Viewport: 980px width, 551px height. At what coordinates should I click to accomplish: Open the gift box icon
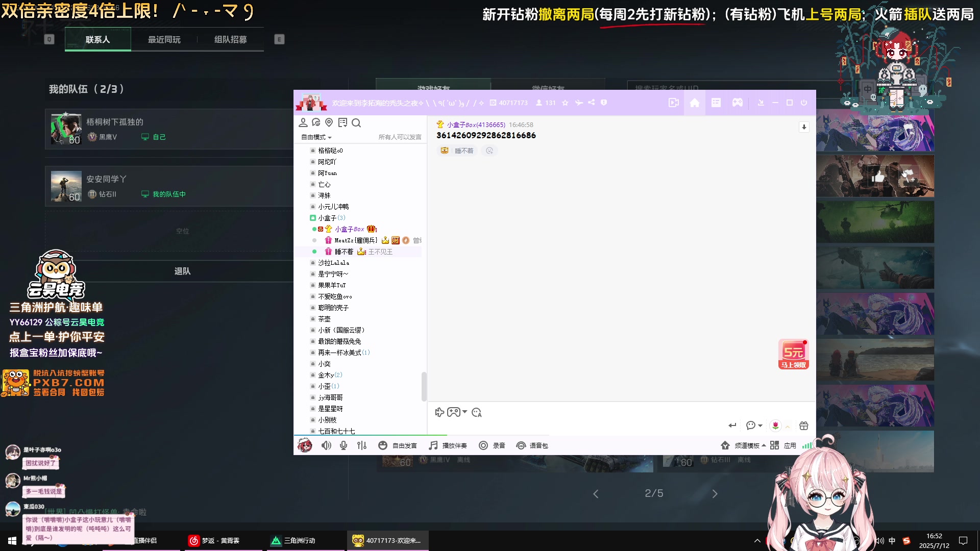(x=804, y=425)
